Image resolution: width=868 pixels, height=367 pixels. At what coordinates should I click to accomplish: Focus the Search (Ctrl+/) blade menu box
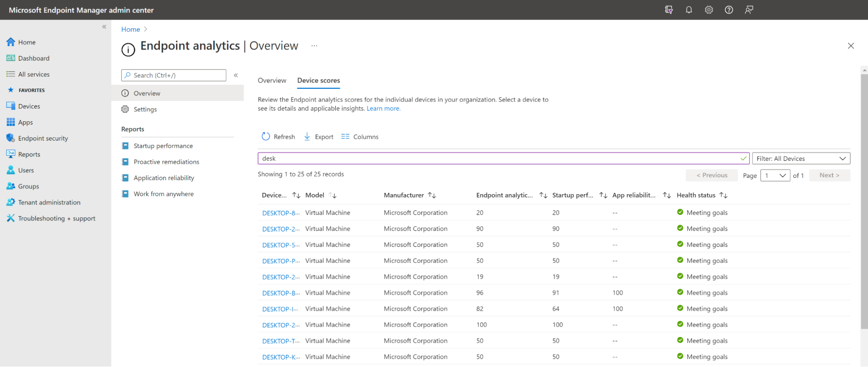coord(174,75)
